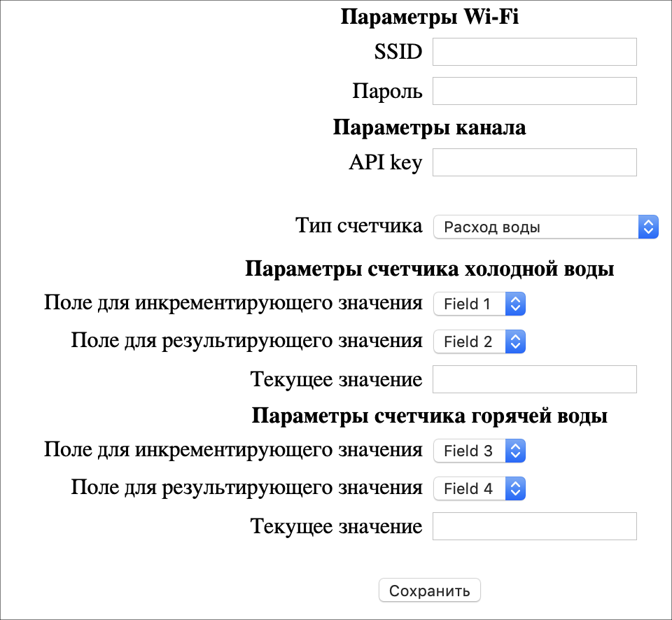Viewport: 672px width, 620px height.
Task: Focus the Пароль password input field
Action: 534,91
